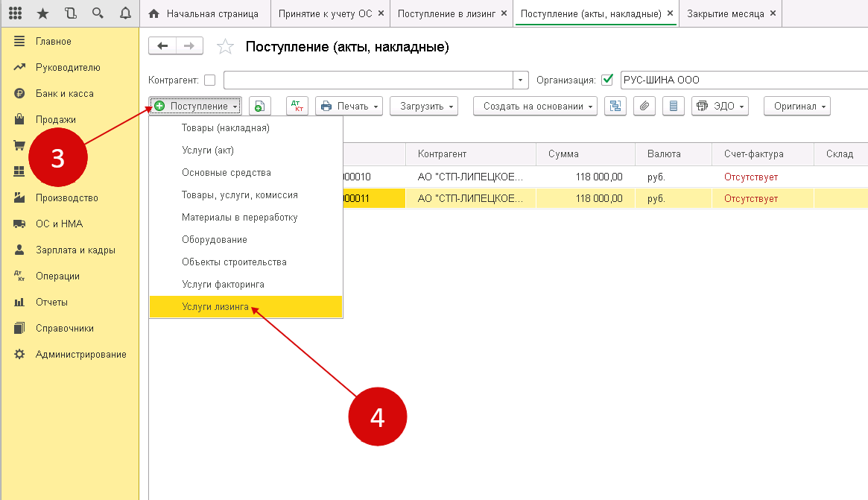Open the ЭДО dropdown

(720, 107)
